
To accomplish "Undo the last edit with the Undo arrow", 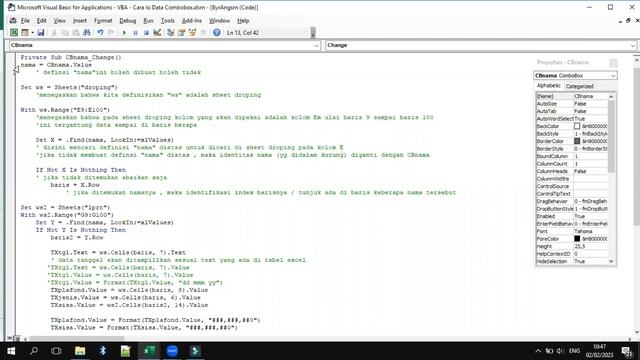I will pos(100,32).
